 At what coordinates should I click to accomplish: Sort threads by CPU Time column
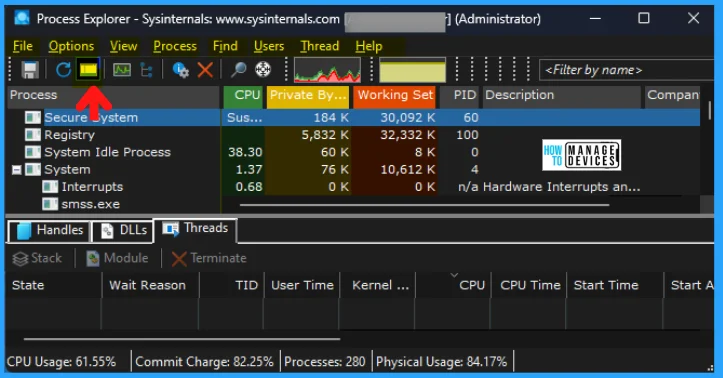pos(529,285)
